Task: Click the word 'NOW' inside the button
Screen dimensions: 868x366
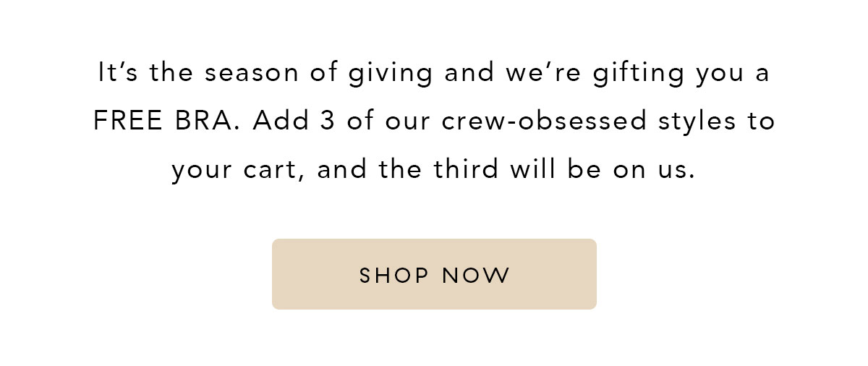Action: [x=477, y=275]
